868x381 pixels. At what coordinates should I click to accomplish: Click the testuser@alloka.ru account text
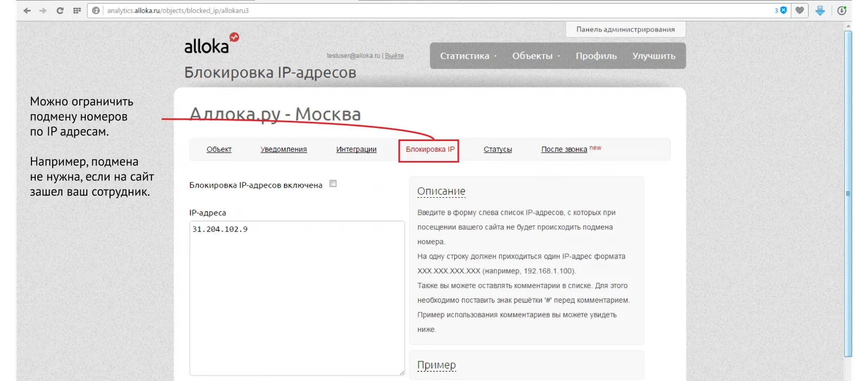point(353,56)
